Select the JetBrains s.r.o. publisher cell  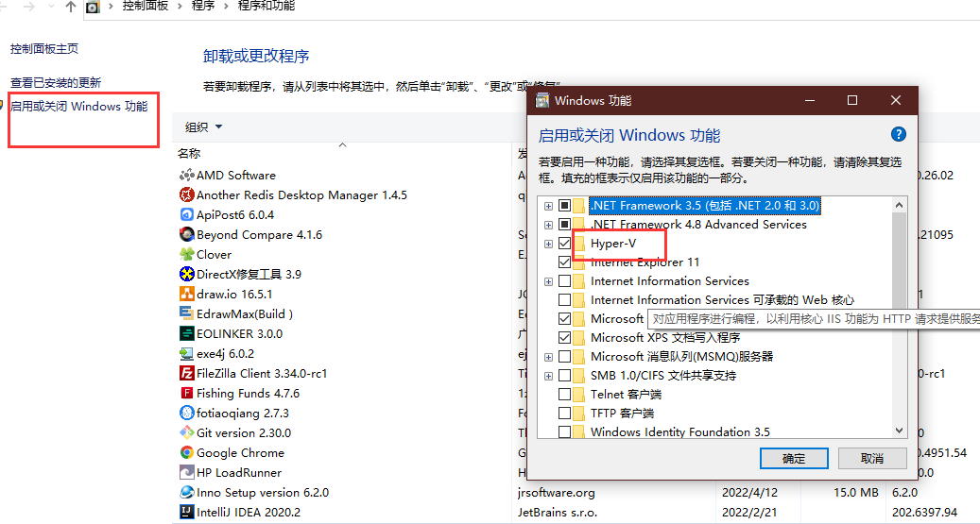coord(558,512)
